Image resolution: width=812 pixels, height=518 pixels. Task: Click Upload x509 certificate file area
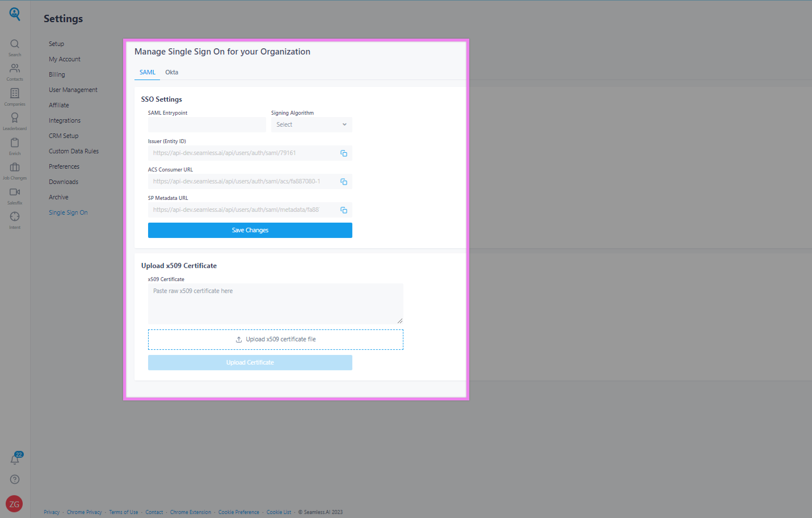tap(275, 340)
